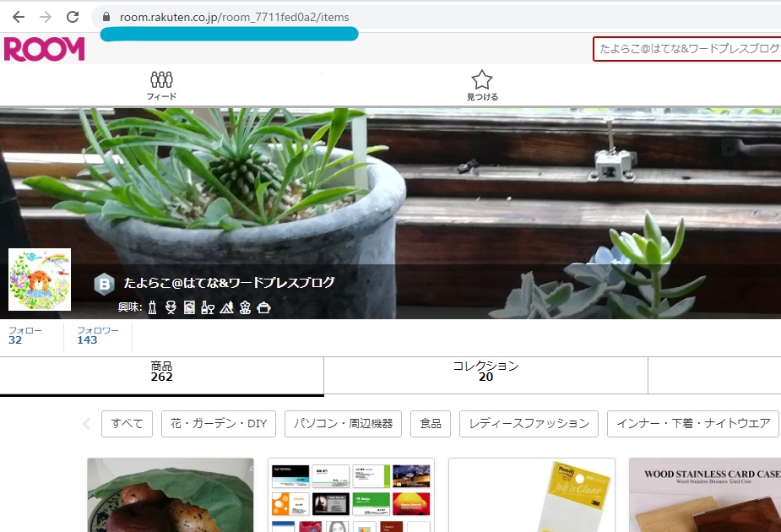Viewport: 781px width, 532px height.
Task: Click the left chevron of category filters
Action: click(x=87, y=424)
